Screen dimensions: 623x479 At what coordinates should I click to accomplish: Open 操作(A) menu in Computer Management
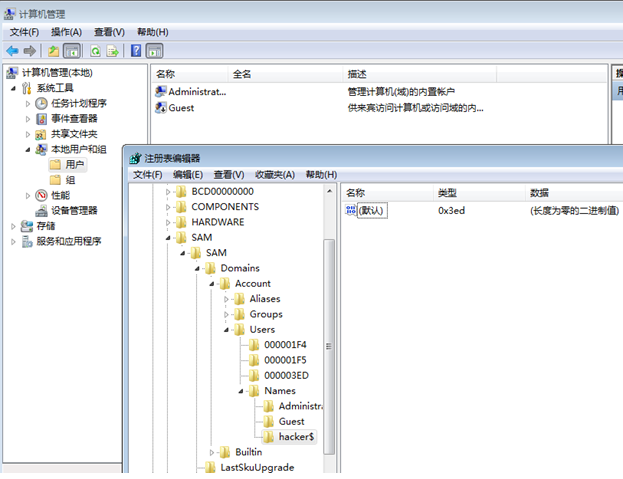point(66,32)
